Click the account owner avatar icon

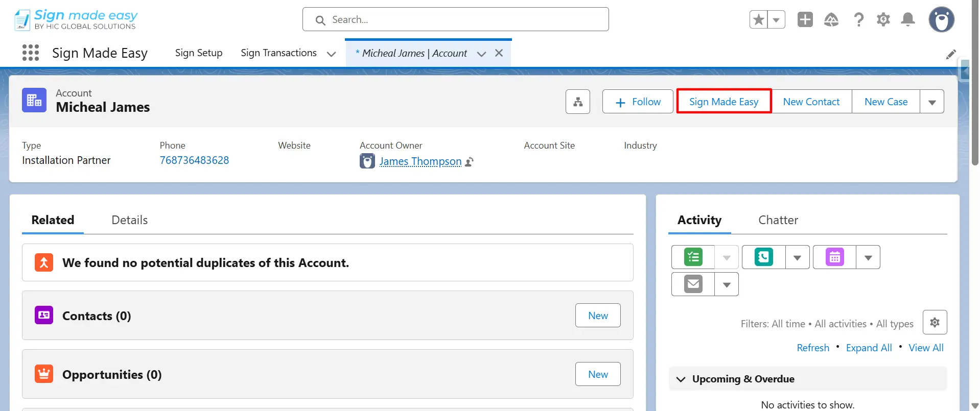(x=367, y=161)
